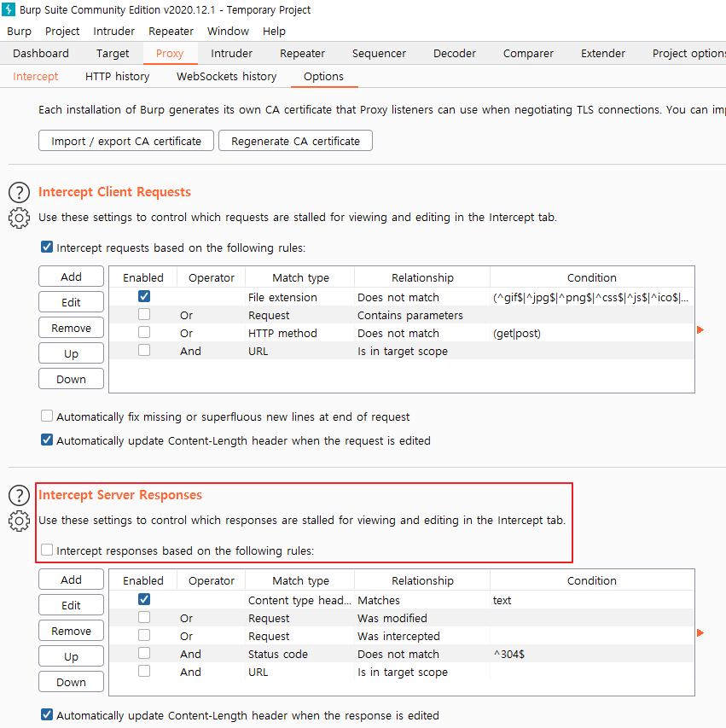Switch to the Target tab

113,54
